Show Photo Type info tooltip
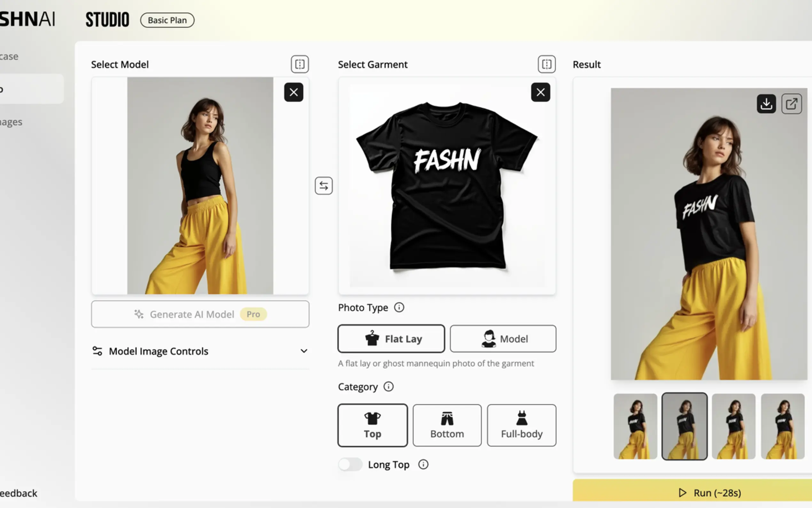The width and height of the screenshot is (812, 508). click(x=399, y=307)
